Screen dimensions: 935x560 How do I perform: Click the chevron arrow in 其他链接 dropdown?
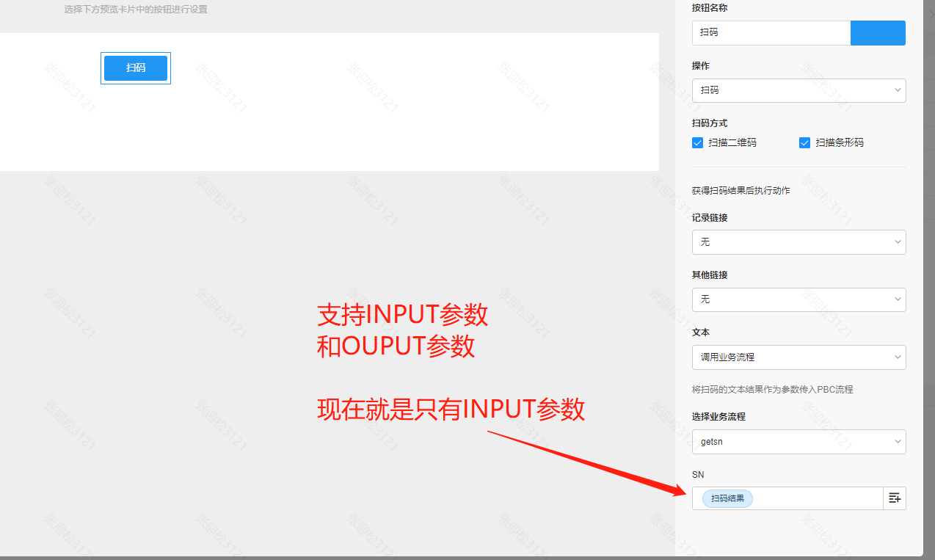click(x=898, y=299)
